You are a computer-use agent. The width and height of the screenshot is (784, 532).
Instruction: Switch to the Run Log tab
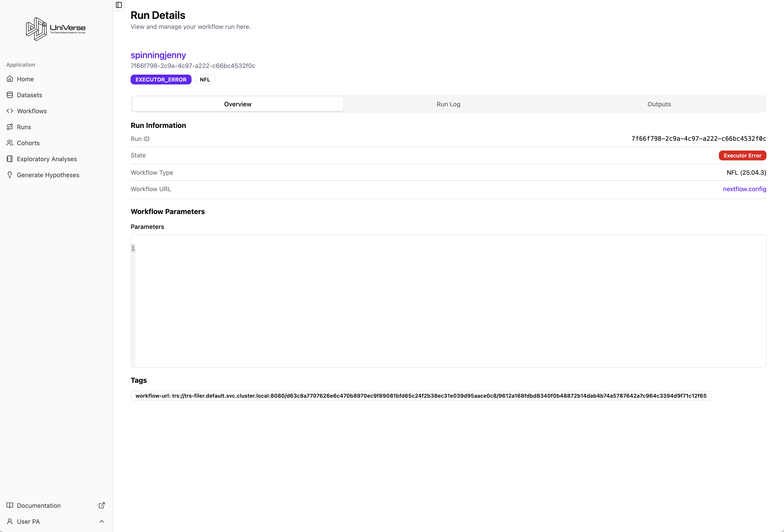(448, 104)
